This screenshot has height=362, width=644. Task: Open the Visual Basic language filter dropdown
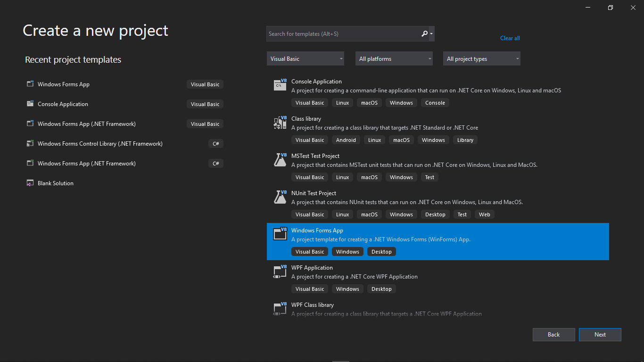coord(305,58)
